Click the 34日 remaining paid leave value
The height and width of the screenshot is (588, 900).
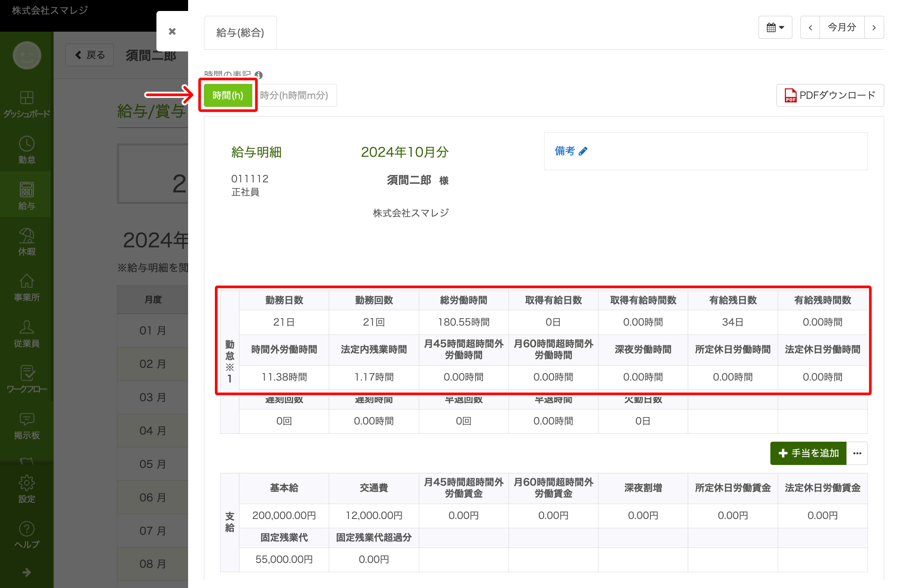coord(733,322)
